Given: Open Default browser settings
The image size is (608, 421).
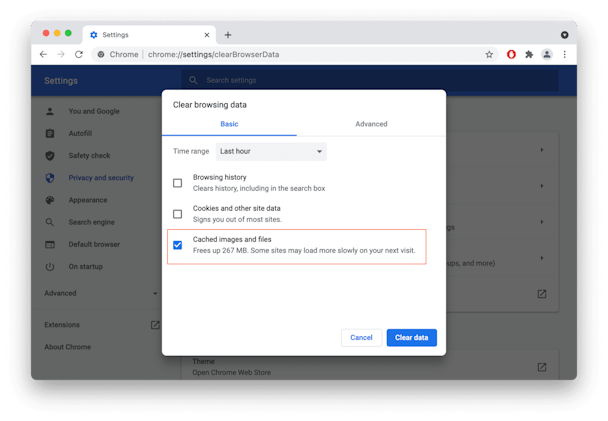Looking at the screenshot, I should [94, 244].
